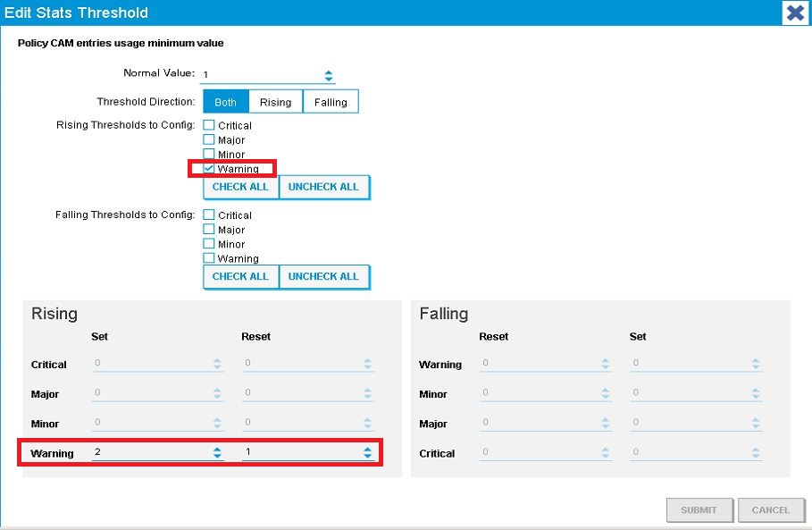Select the Falling threshold direction

[331, 101]
